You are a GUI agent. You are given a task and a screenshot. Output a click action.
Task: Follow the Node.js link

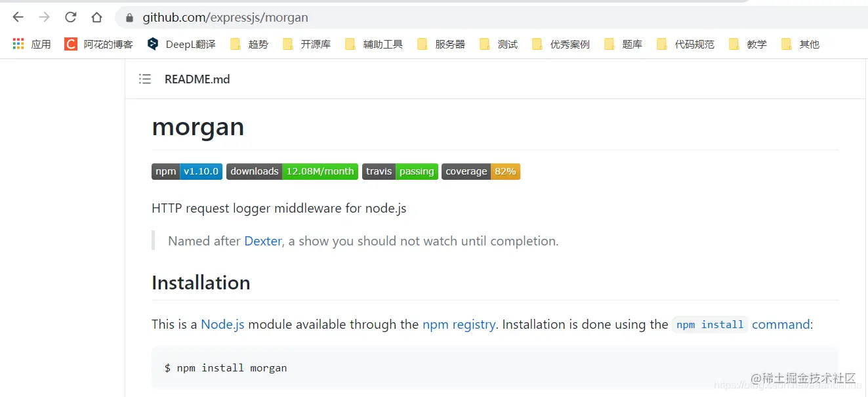coord(222,324)
